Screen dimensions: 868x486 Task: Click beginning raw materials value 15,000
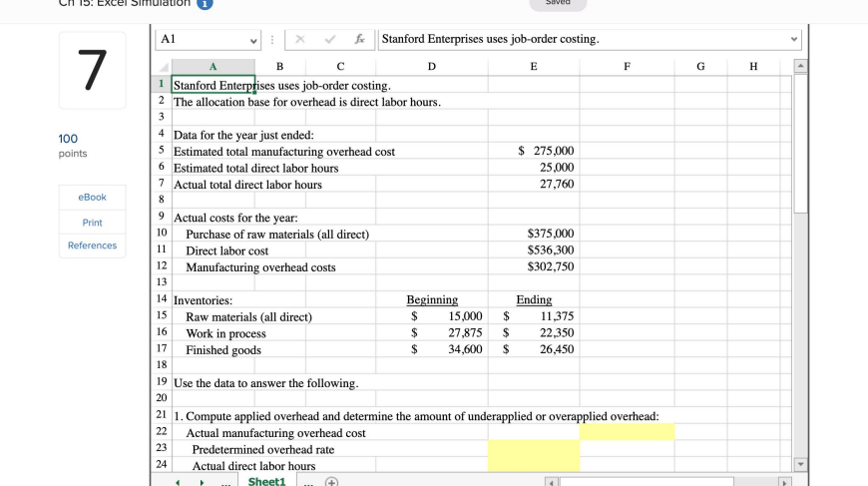coord(432,316)
